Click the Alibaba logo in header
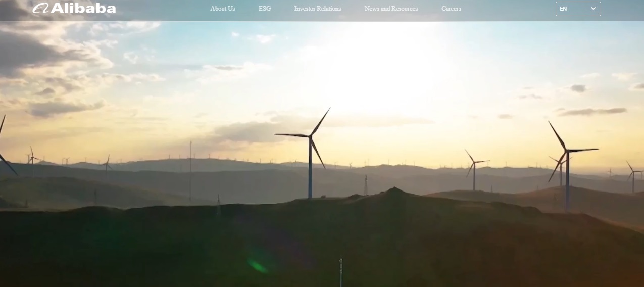644x287 pixels. point(74,8)
